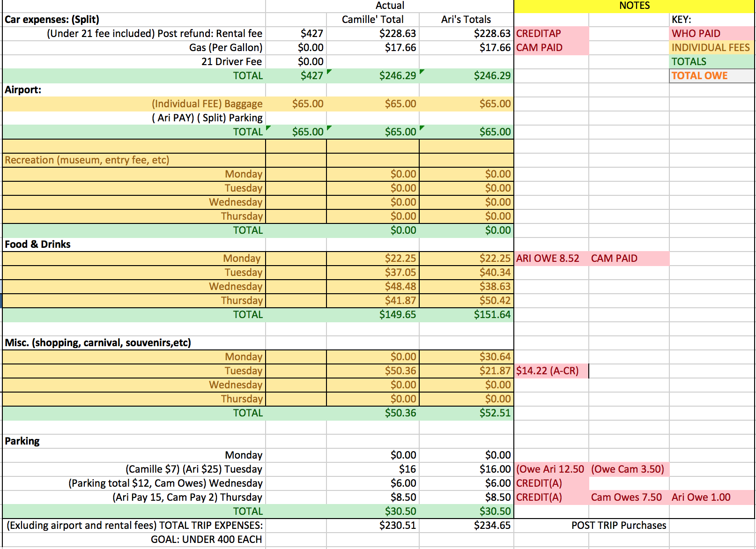Click the Misc. (shopping, carnival, souvenirs,etc) heading
The width and height of the screenshot is (756, 549).
[x=134, y=343]
